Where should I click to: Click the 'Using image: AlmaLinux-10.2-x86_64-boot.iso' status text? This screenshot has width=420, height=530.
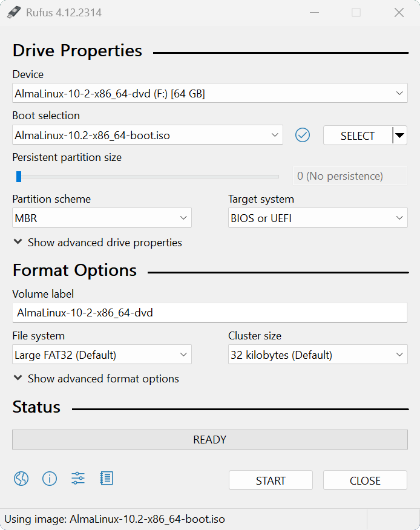114,519
